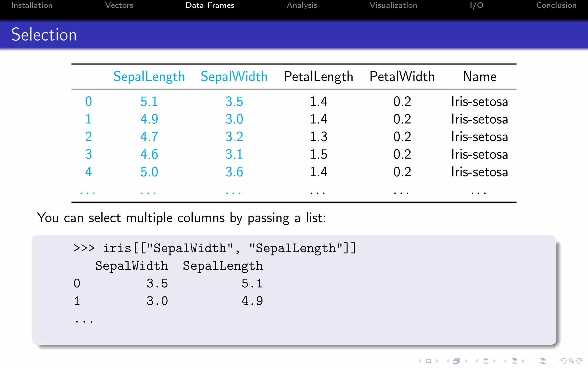Open the Visualization section
Screen dimensions: 588x368
coord(393,5)
